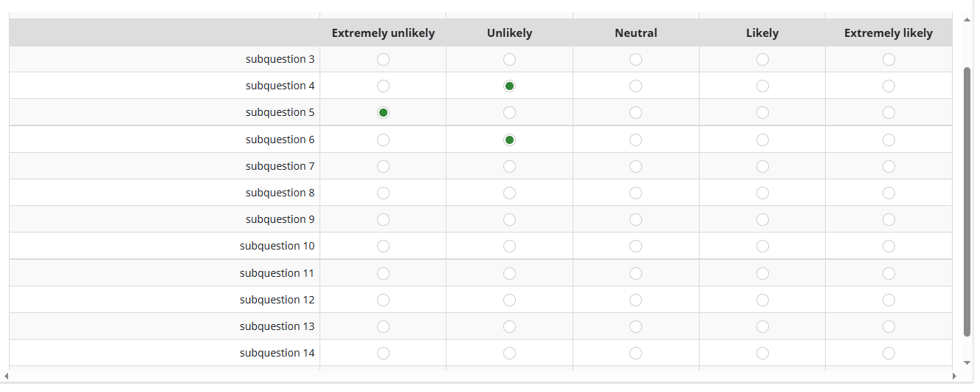Click the horizontal scrollbar left arrow

[7, 376]
